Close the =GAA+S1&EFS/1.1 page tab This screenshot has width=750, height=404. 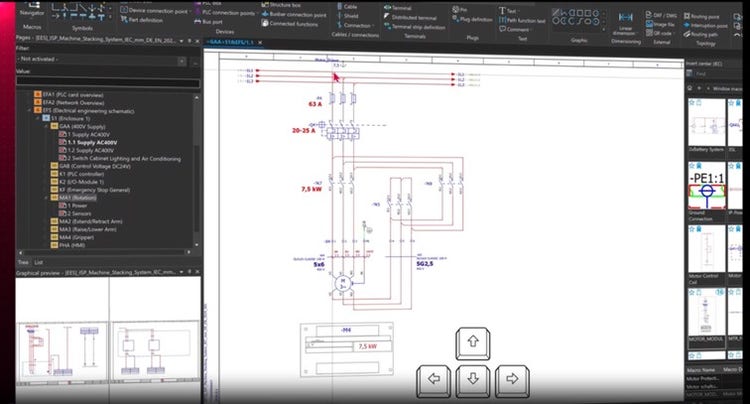coord(260,43)
